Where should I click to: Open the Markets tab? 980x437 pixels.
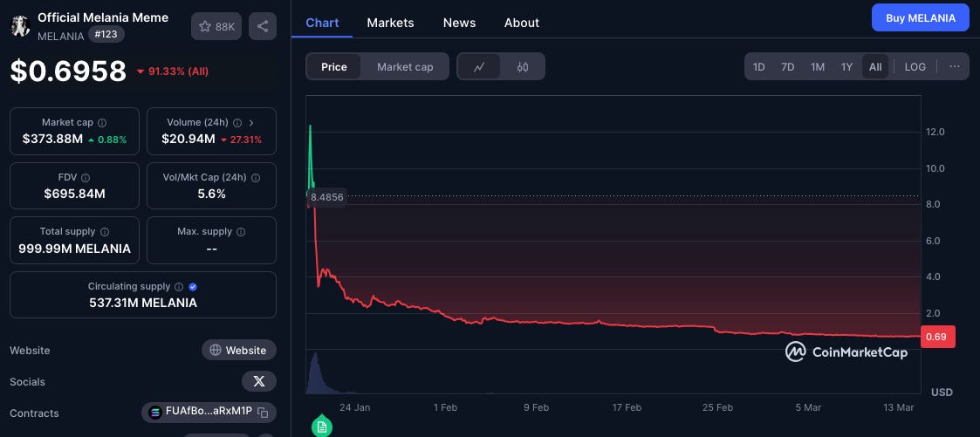tap(391, 23)
